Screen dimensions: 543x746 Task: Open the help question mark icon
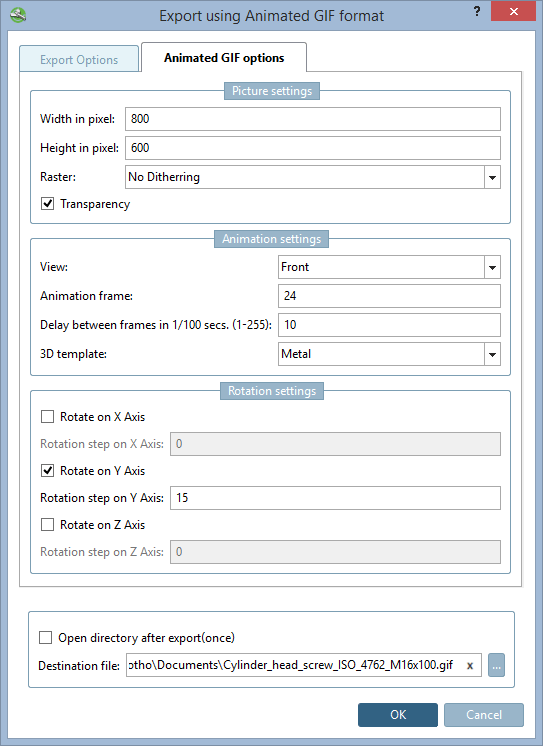(477, 11)
